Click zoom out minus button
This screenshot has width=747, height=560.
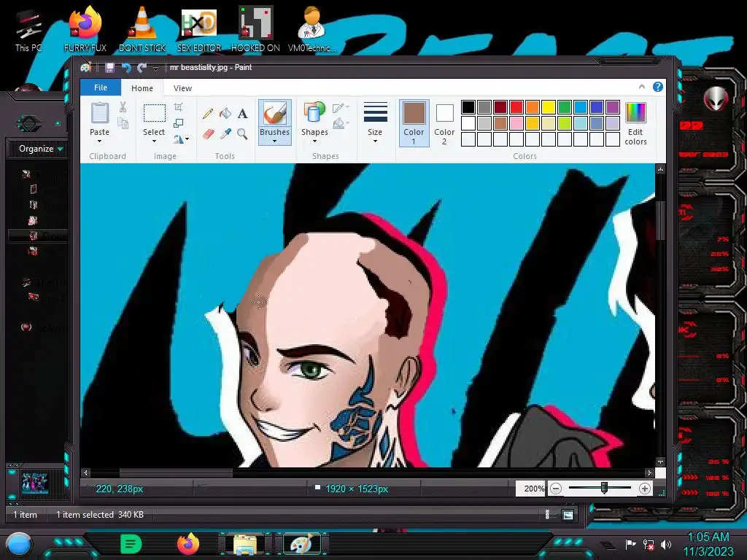click(555, 489)
